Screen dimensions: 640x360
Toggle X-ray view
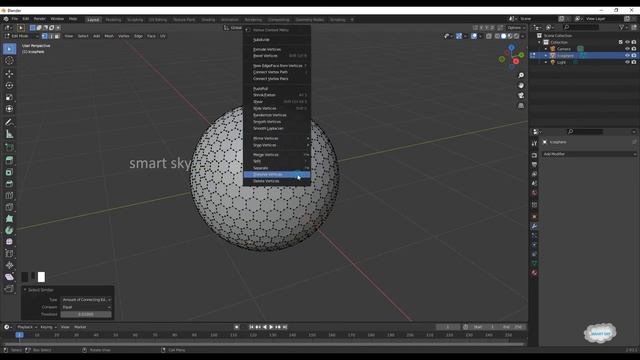click(489, 36)
